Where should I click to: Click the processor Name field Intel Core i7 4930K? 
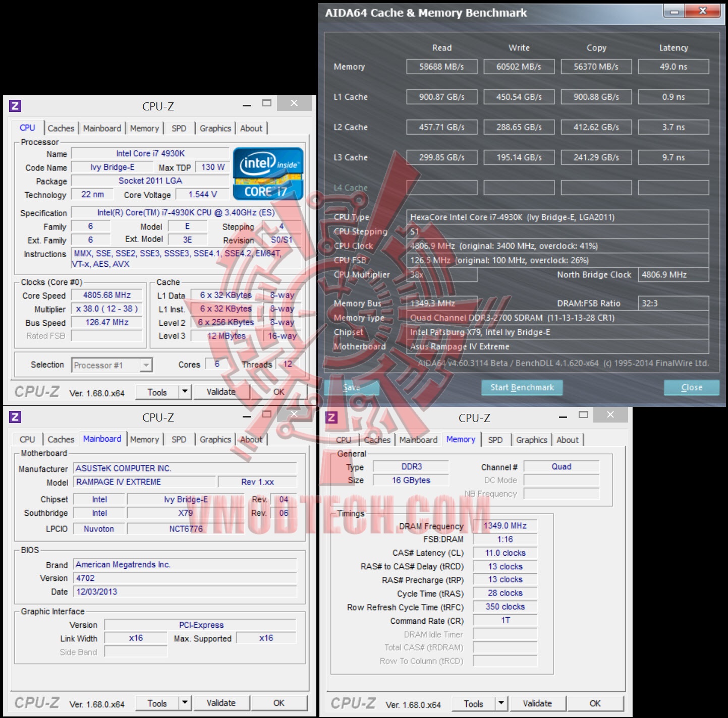pyautogui.click(x=150, y=153)
